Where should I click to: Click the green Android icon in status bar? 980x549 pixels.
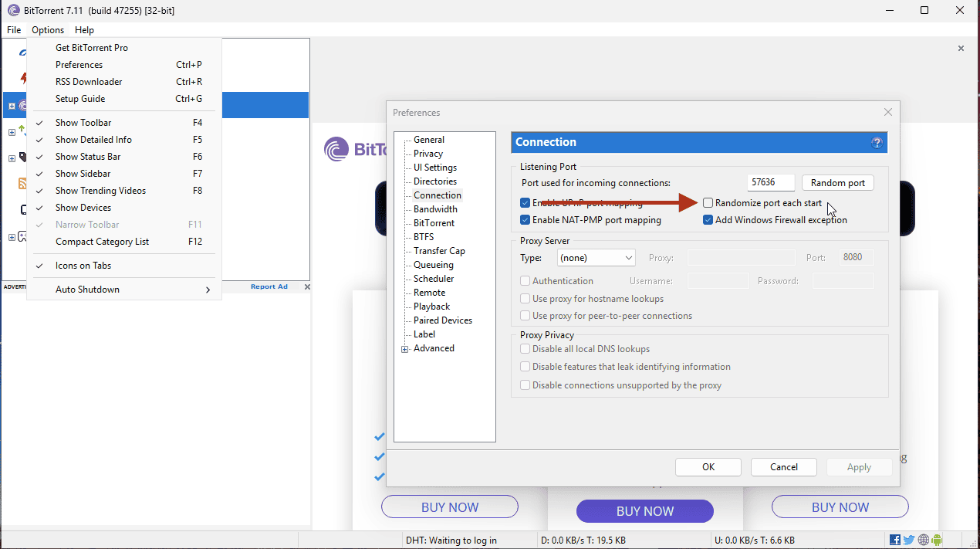[x=937, y=540]
